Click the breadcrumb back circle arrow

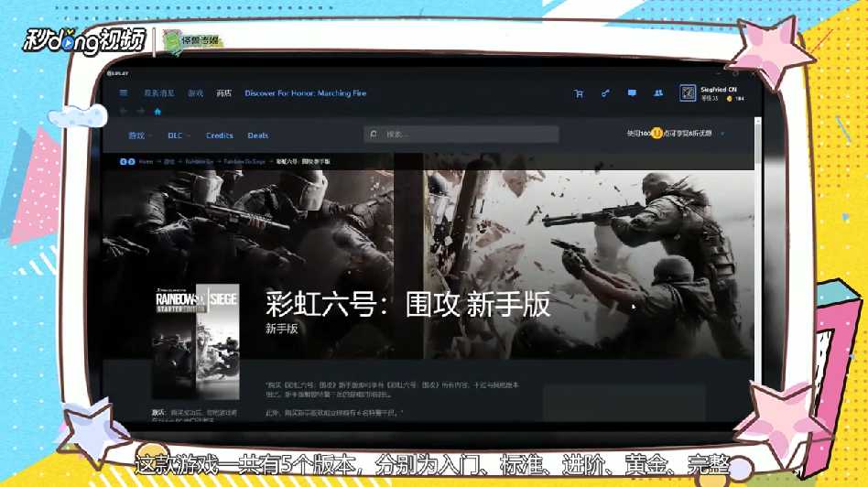pos(124,162)
